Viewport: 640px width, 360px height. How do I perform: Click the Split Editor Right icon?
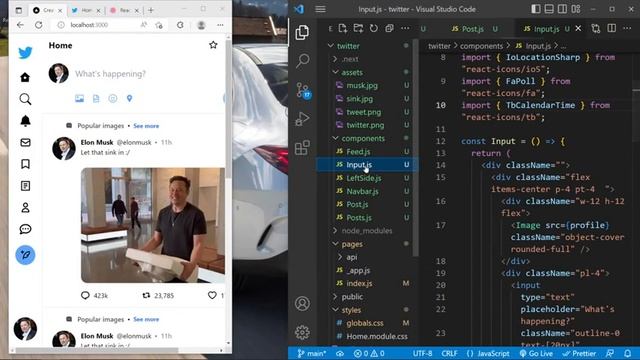tap(611, 28)
